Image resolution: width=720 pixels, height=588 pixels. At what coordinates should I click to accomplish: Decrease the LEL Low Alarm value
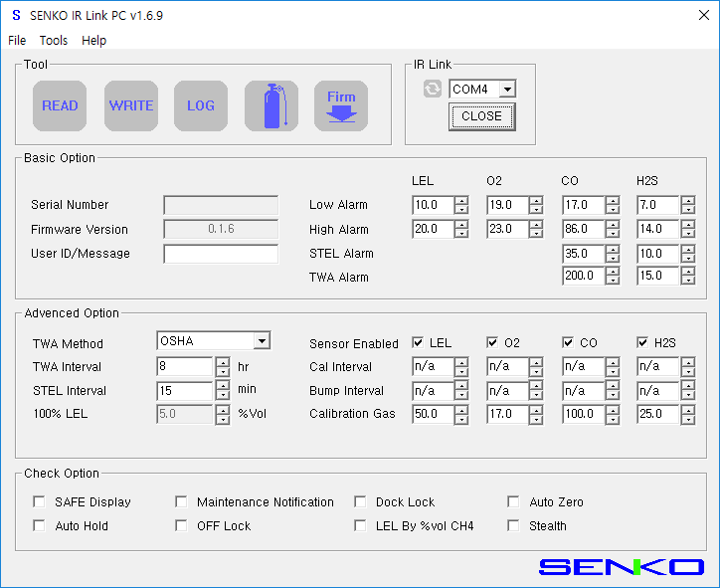461,210
